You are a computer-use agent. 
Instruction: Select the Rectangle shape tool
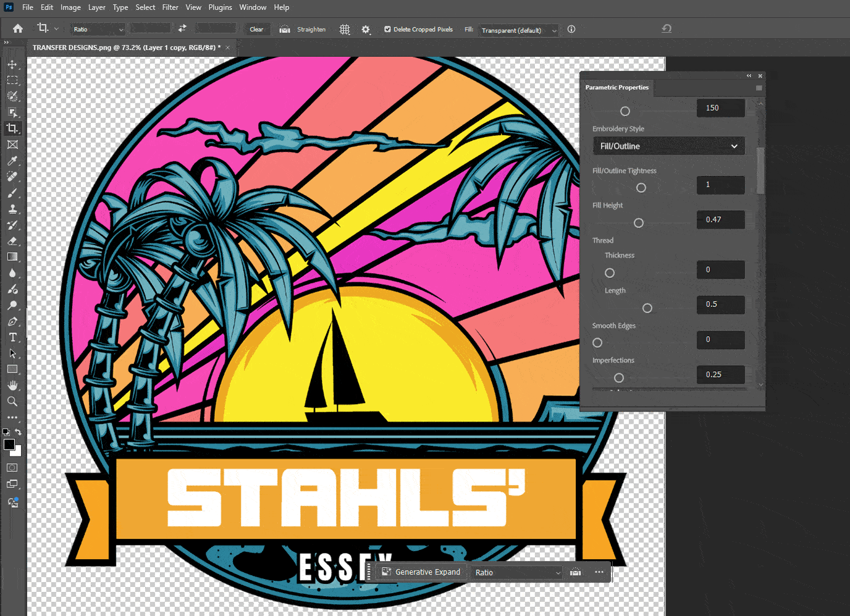click(x=12, y=369)
